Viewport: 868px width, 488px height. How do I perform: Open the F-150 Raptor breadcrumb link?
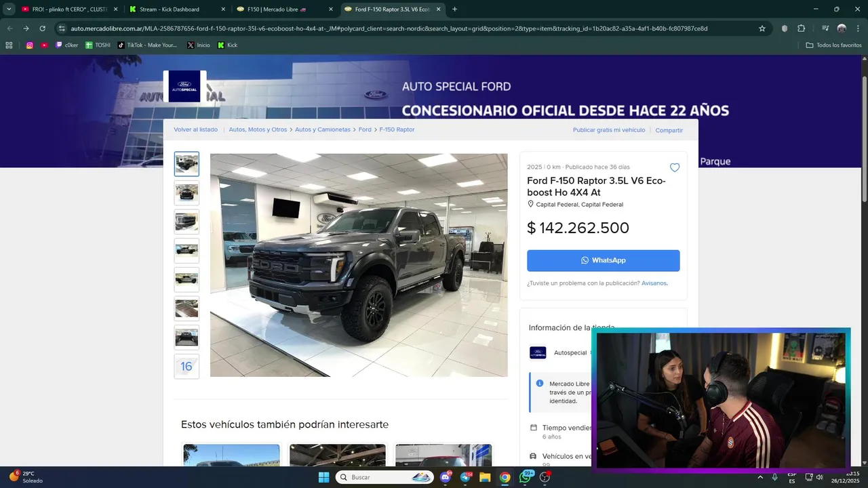point(397,129)
